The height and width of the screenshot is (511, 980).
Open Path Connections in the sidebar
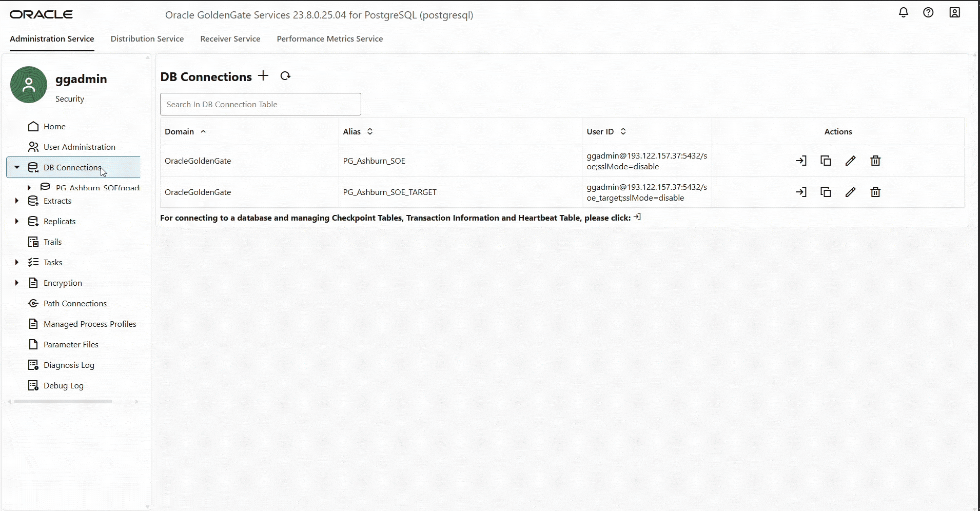75,303
